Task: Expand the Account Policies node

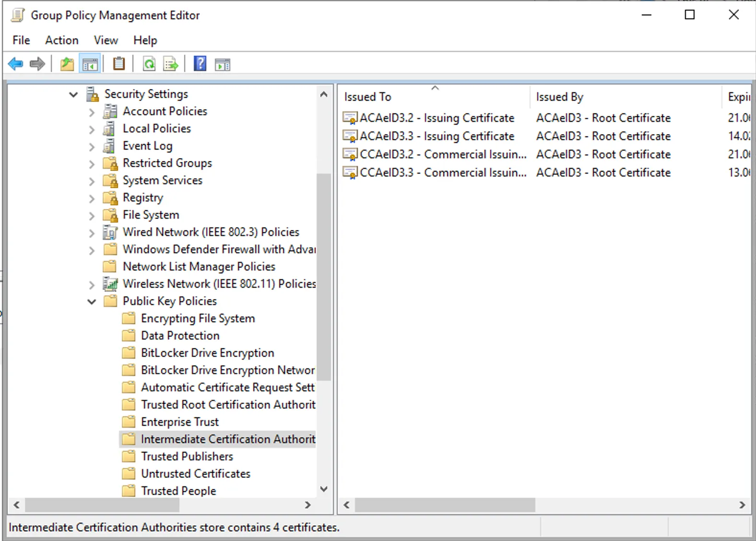Action: [x=92, y=112]
